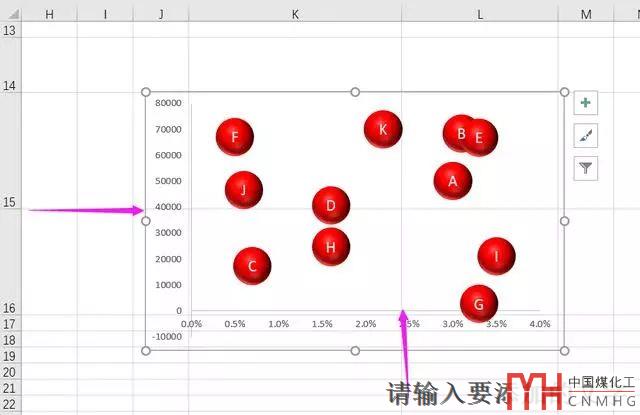The height and width of the screenshot is (415, 640).
Task: Select row 14 header
Action: 10,65
